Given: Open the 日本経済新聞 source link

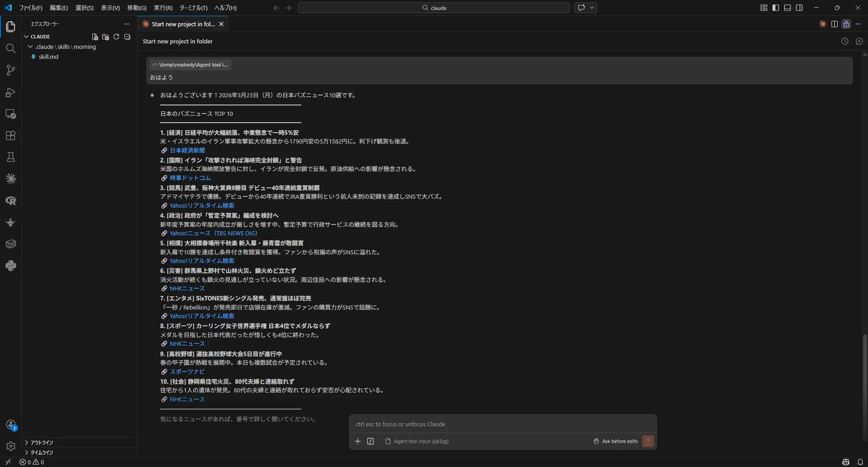Looking at the screenshot, I should [187, 150].
